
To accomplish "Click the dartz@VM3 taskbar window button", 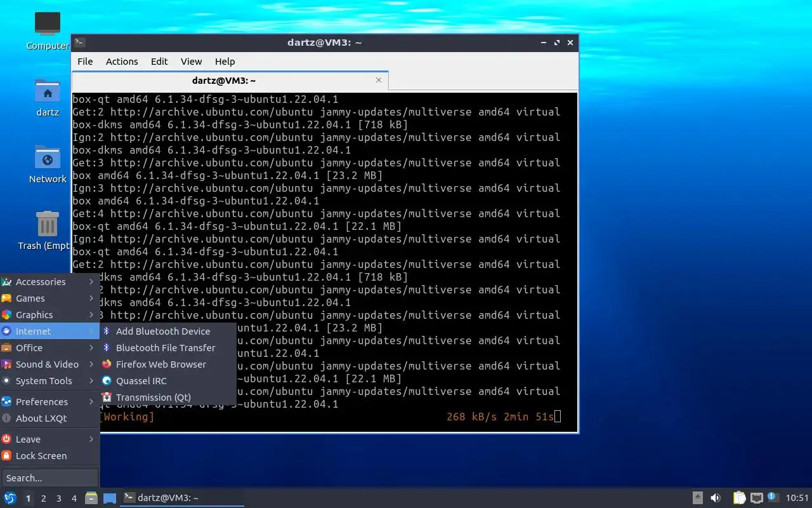I will (183, 498).
